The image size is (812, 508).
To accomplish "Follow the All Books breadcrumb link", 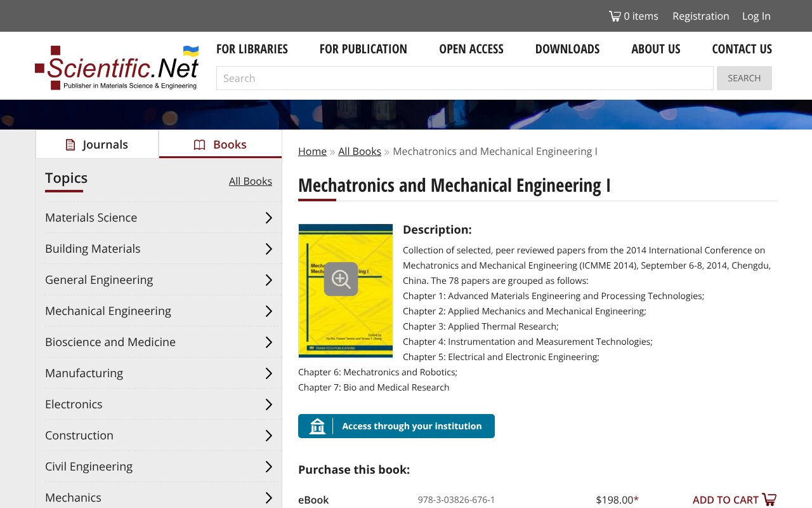I will point(360,151).
